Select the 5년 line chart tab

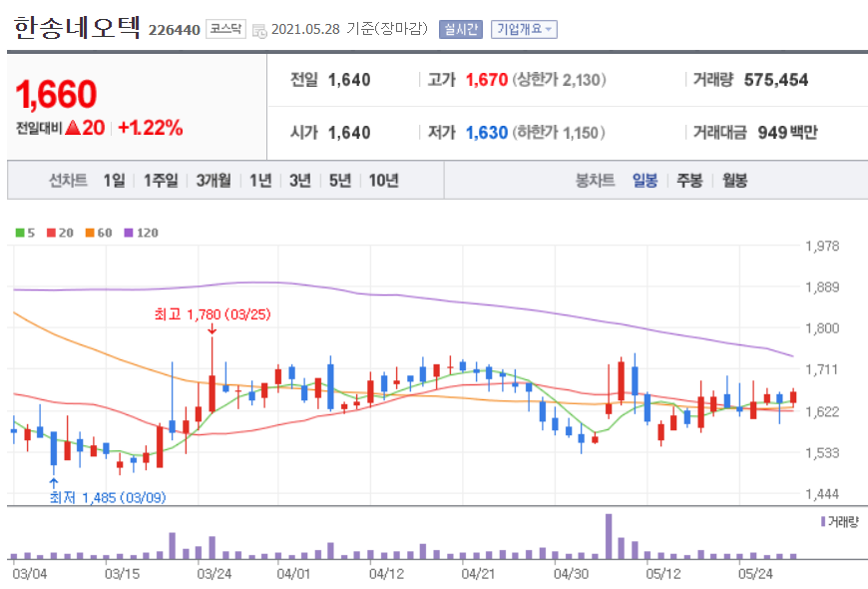click(340, 180)
